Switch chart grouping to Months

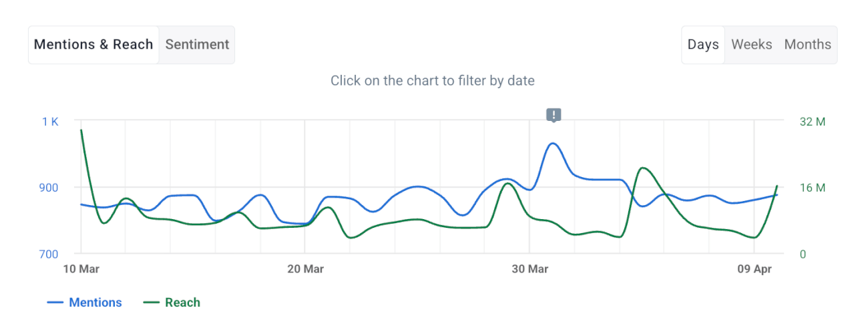click(807, 45)
